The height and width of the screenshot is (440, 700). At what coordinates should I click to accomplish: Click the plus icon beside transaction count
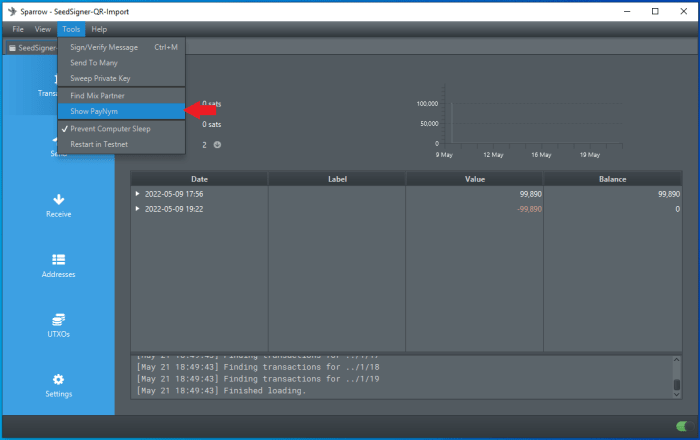(218, 145)
